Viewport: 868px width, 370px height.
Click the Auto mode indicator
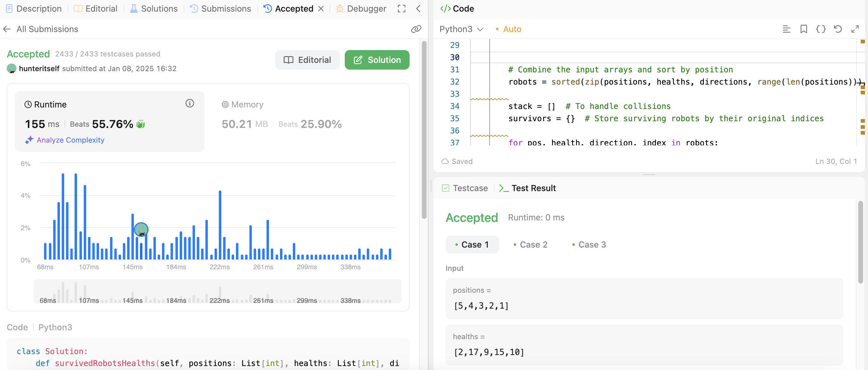point(509,29)
